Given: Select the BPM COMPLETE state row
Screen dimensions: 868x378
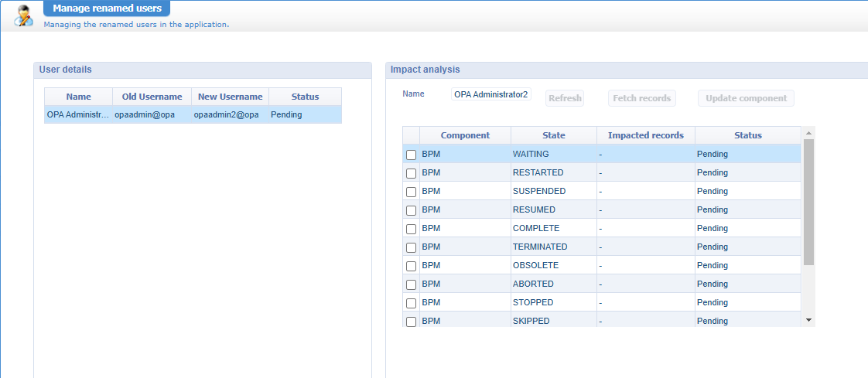Looking at the screenshot, I should click(535, 229).
